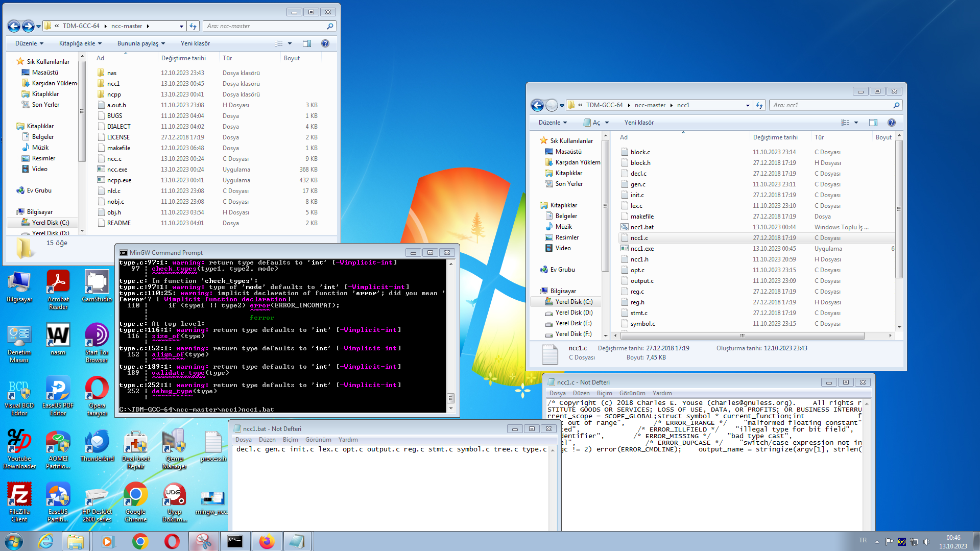Expand the Bununla paylaş dropdown

click(141, 43)
